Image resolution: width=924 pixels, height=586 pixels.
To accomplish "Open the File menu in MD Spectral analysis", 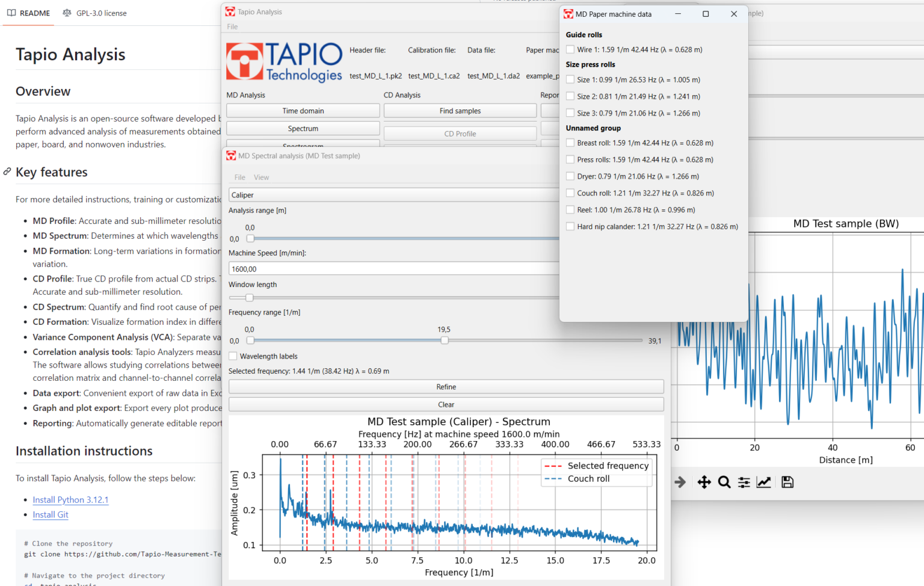I will 239,177.
